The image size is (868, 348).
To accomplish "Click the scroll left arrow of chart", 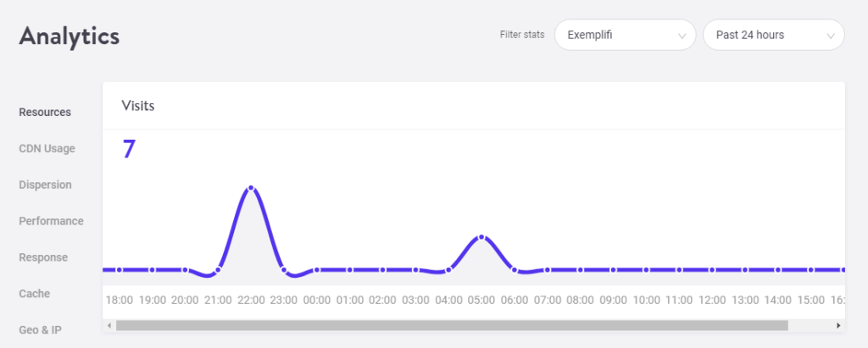I will pos(108,325).
